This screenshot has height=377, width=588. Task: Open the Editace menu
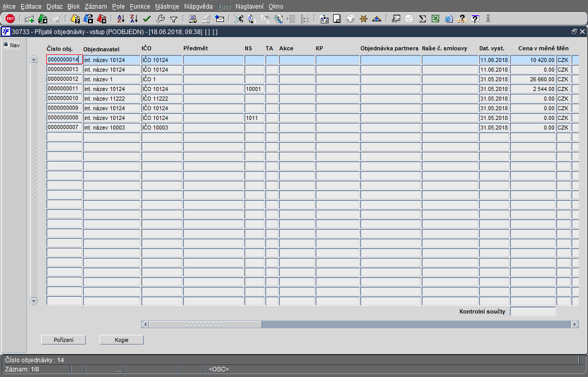coord(31,7)
